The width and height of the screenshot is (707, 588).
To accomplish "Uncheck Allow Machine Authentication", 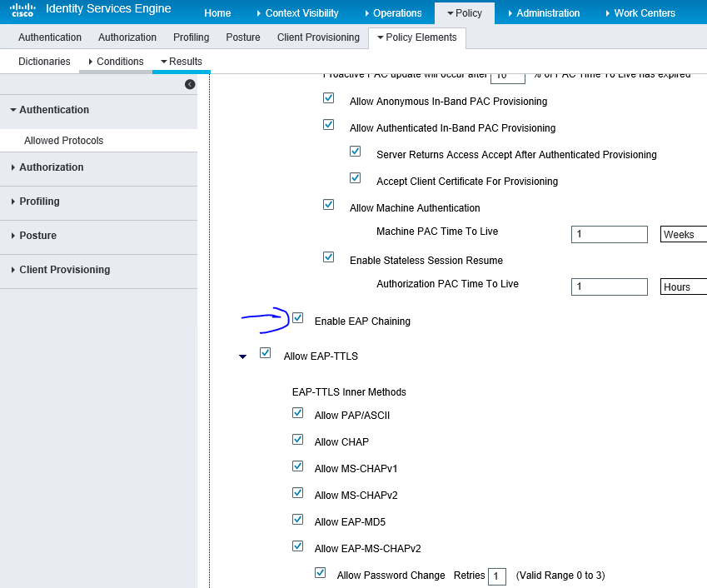I will tap(329, 204).
